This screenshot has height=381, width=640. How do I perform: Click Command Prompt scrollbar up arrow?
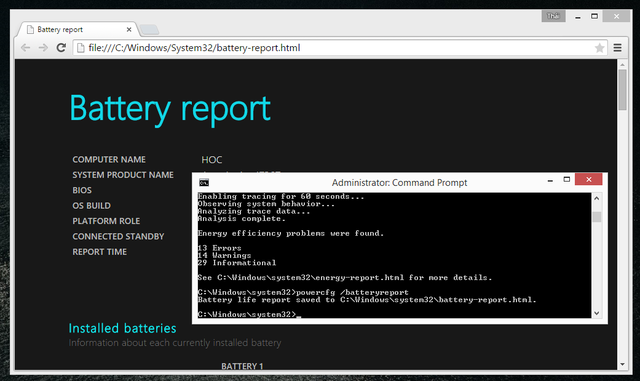(x=596, y=198)
